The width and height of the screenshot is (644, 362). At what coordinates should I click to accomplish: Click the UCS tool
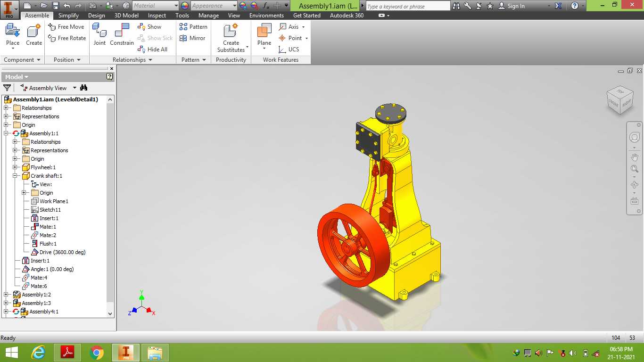pyautogui.click(x=289, y=49)
